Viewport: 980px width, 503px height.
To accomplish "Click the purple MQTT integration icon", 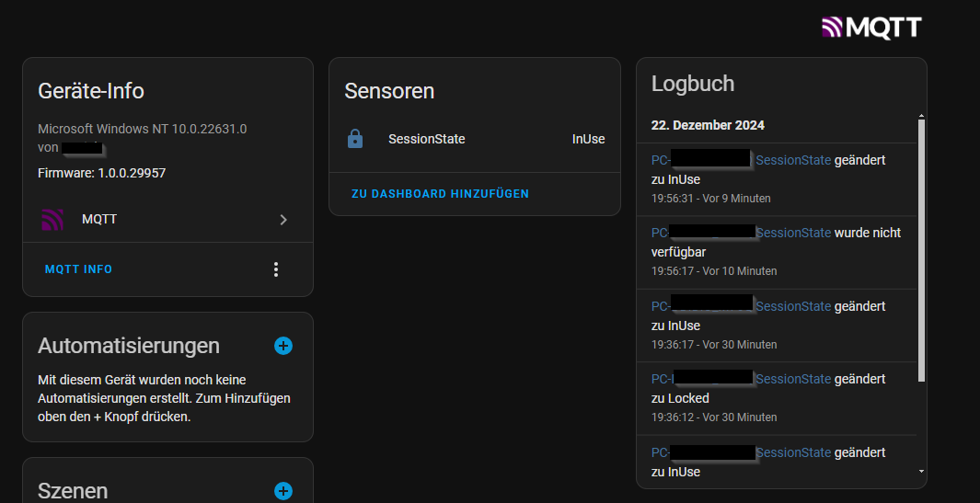I will [52, 220].
